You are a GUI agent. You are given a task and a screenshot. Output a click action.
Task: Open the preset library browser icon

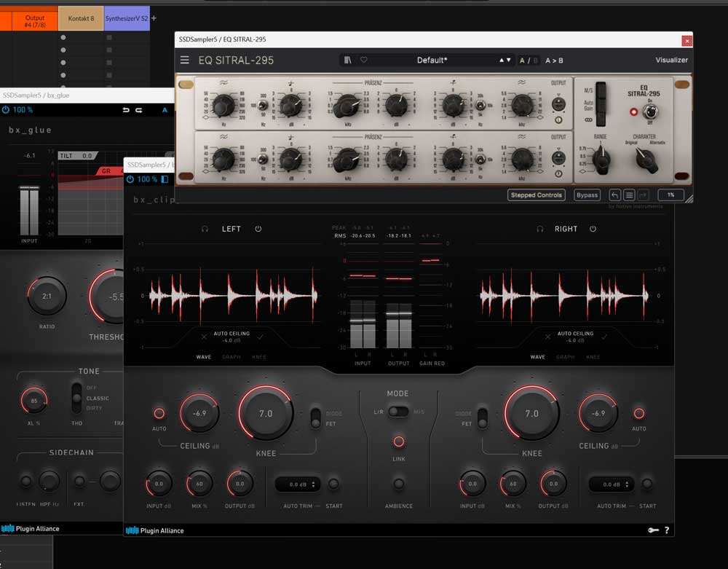pos(348,60)
